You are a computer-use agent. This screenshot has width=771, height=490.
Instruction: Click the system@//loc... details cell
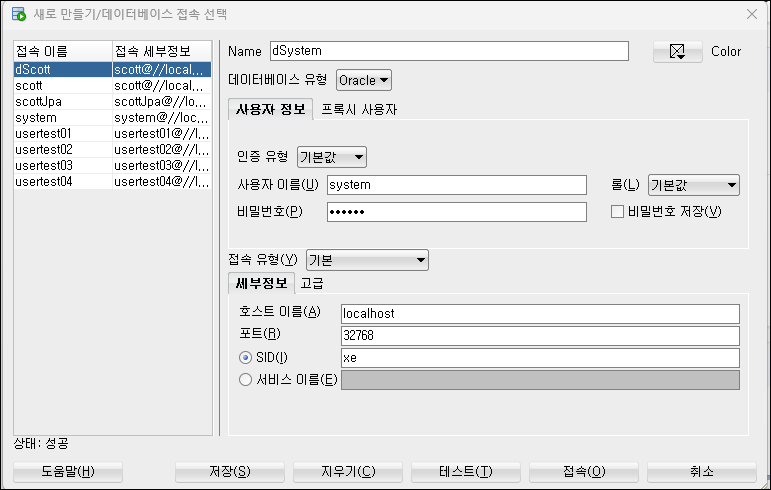(x=162, y=117)
